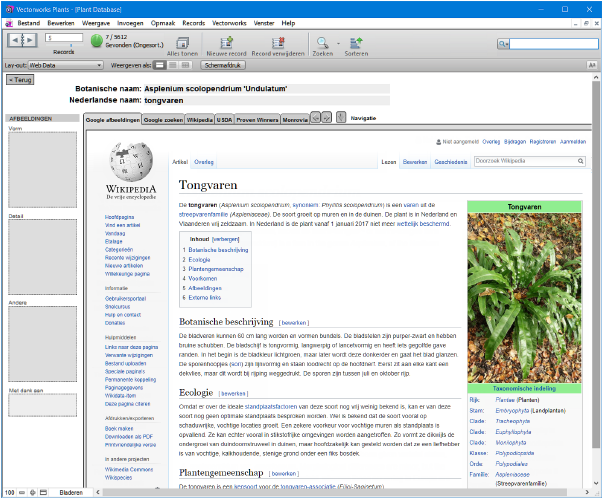Image resolution: width=603 pixels, height=500 pixels.
Task: Click the Botanische naam field
Action: (267, 89)
